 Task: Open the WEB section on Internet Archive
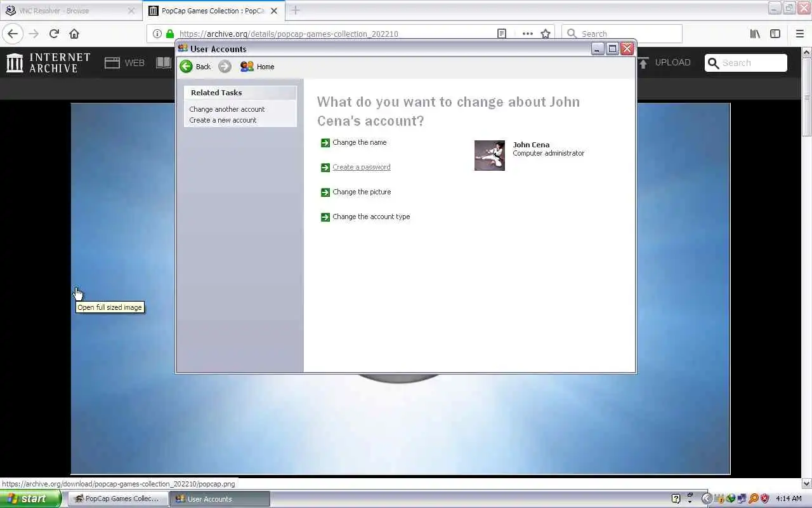[x=125, y=63]
